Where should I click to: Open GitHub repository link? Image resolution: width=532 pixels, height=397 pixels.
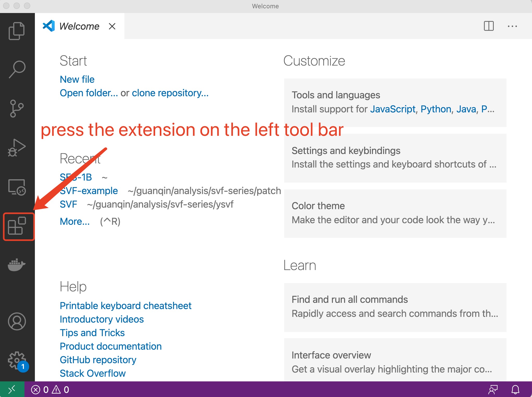tap(98, 360)
